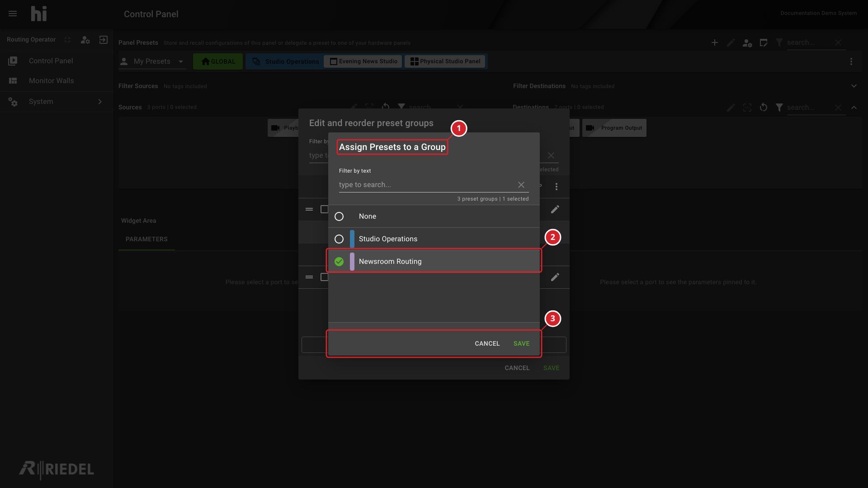Toggle the Newsroom Routing checked option
The height and width of the screenshot is (488, 868).
click(339, 262)
